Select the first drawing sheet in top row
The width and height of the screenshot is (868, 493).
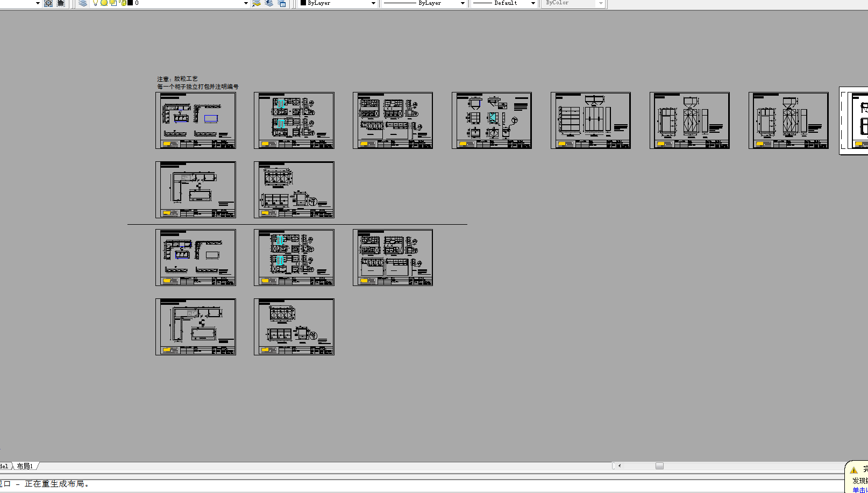click(x=196, y=120)
